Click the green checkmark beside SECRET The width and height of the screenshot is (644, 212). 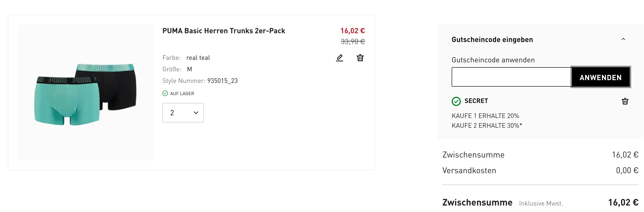pos(456,101)
